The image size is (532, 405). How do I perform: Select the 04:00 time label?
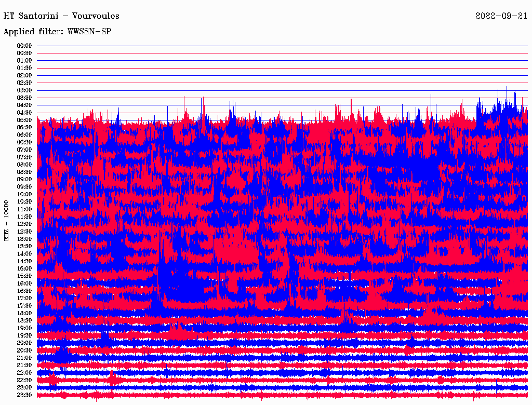coord(24,105)
